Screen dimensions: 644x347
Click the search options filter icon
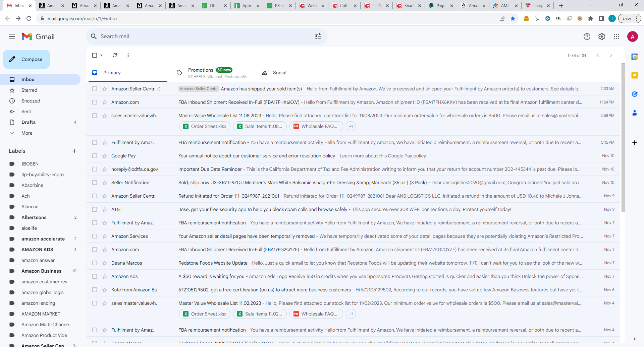pos(318,36)
